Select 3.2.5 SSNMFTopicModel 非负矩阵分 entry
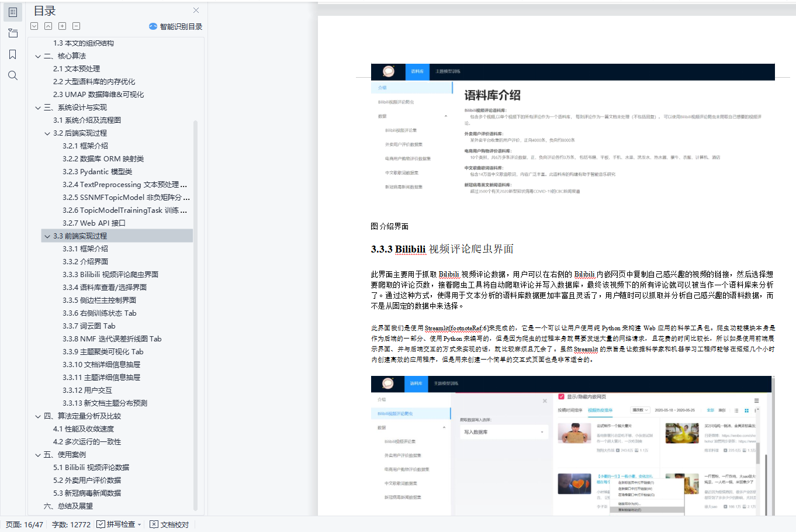The width and height of the screenshot is (796, 532). [126, 198]
